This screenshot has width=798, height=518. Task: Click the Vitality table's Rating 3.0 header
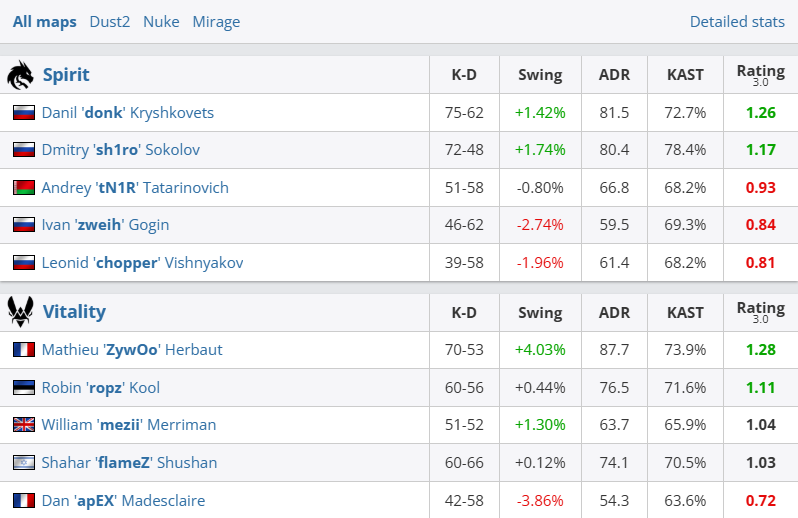click(x=760, y=312)
